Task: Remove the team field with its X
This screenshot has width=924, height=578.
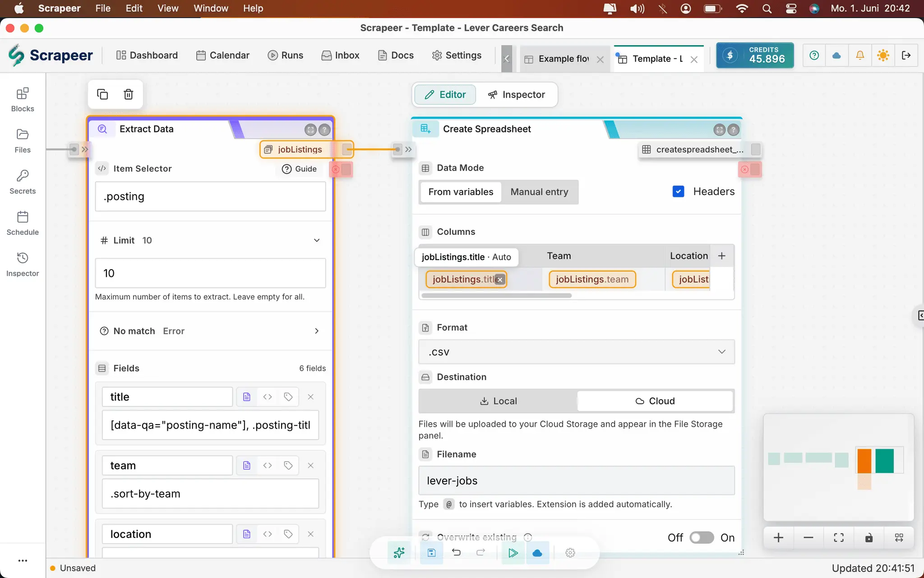Action: 310,465
